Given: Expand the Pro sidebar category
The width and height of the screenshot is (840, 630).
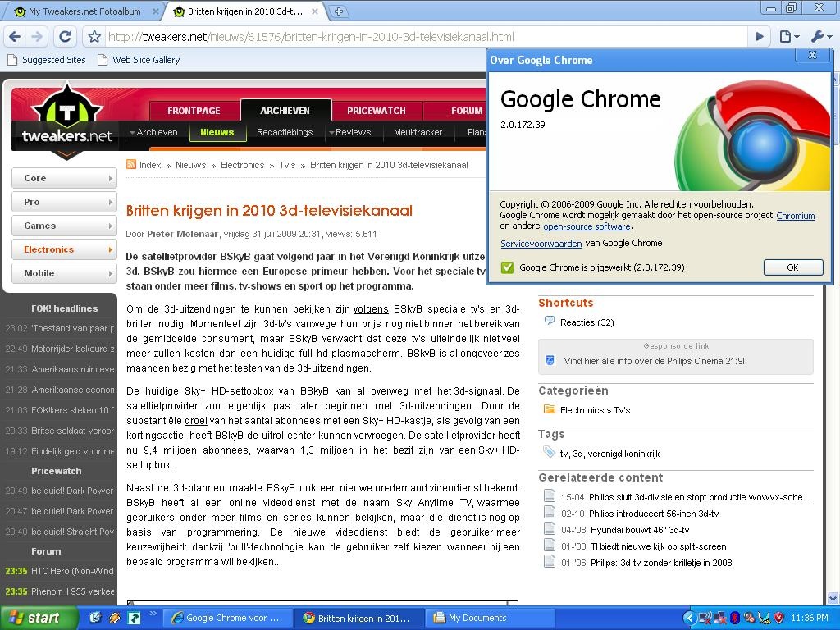Looking at the screenshot, I should click(64, 202).
